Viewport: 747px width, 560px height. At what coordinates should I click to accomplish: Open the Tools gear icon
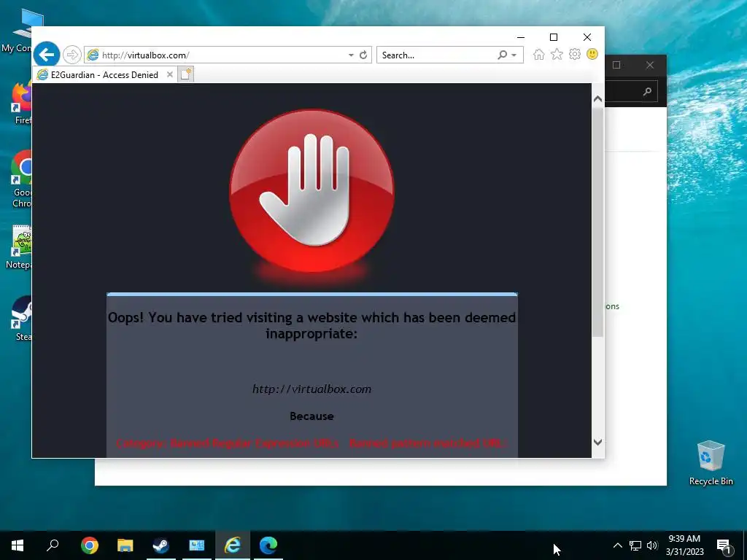point(575,54)
